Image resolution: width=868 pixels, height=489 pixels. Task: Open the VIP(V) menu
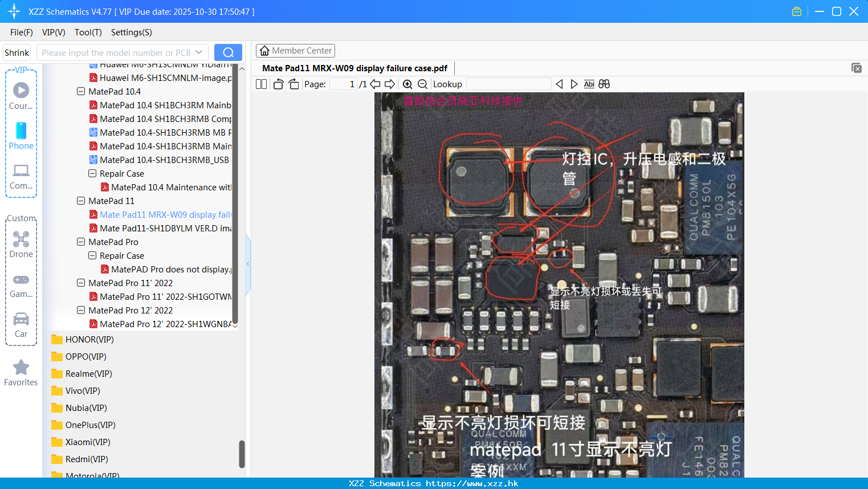pos(54,32)
